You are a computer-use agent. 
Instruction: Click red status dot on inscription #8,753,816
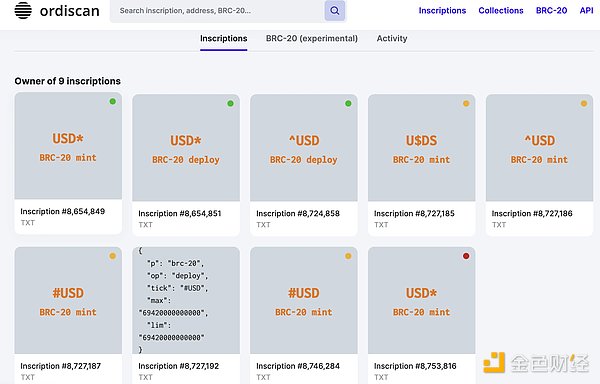tap(466, 256)
